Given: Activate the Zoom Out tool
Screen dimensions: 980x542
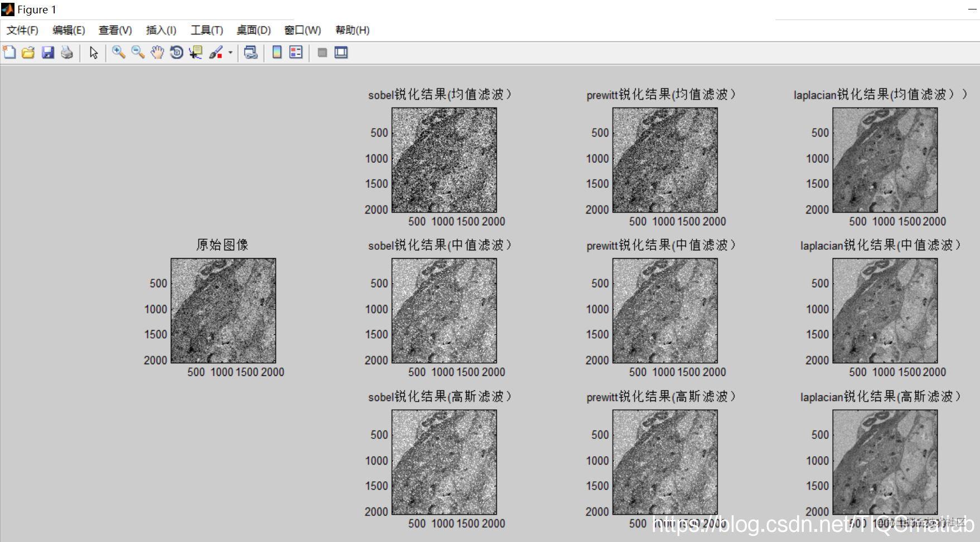Looking at the screenshot, I should click(138, 52).
